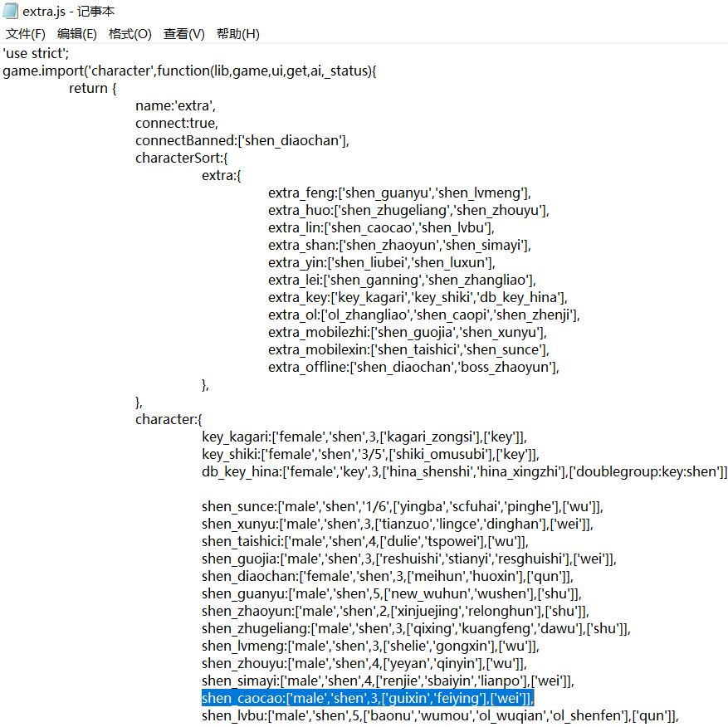Viewport: 728px width, 727px height.
Task: Click the extra_lin line
Action: [381, 227]
